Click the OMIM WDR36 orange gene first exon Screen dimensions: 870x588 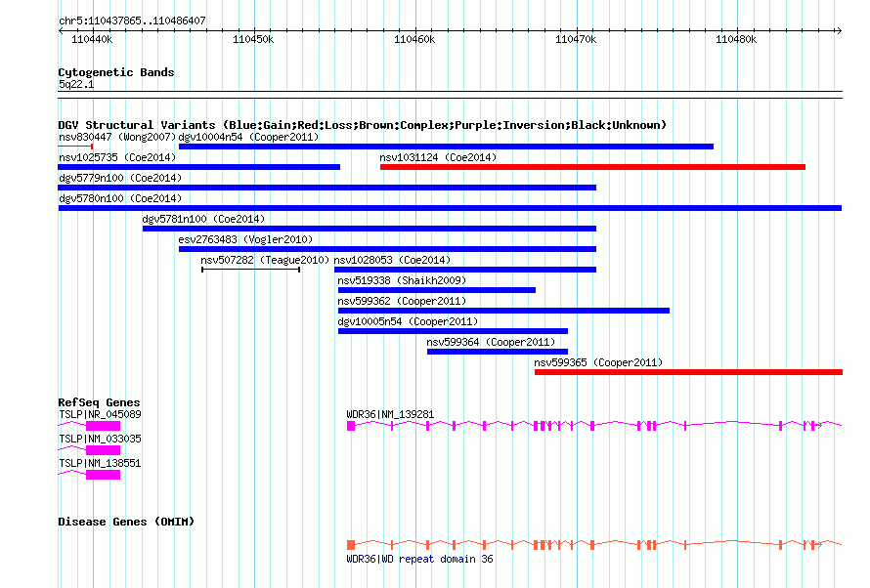tap(351, 545)
